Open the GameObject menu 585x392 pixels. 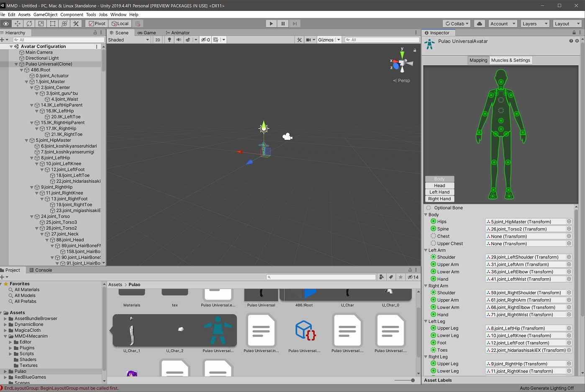(45, 15)
